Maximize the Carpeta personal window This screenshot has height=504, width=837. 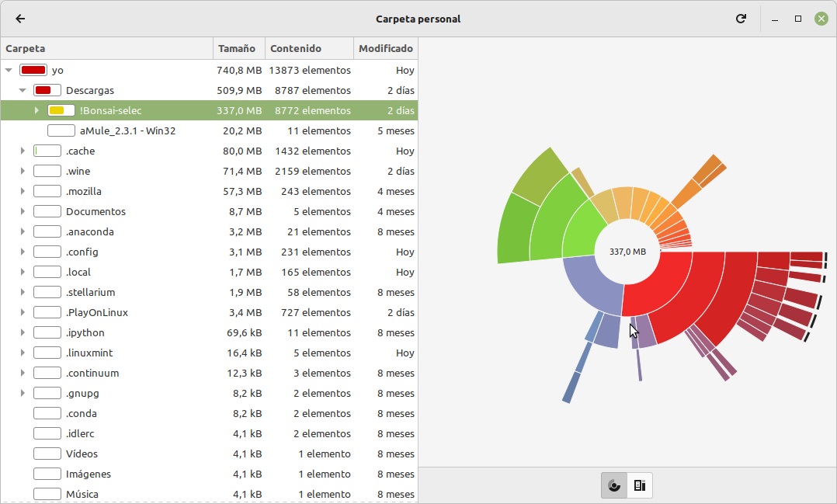pos(797,19)
